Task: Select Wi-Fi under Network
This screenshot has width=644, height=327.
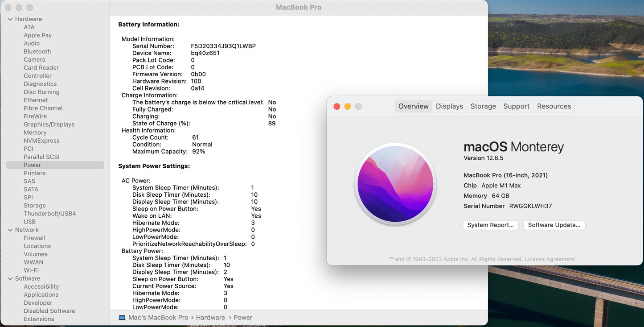Action: point(31,270)
